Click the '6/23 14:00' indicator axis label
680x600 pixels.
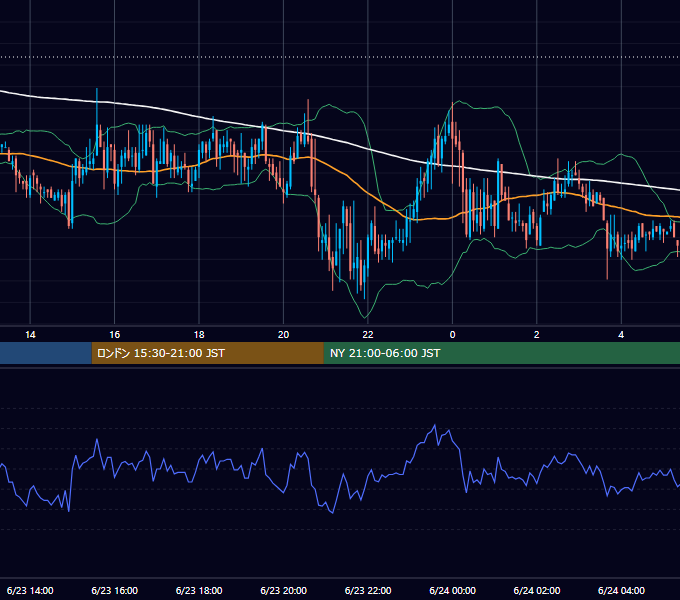(30, 590)
